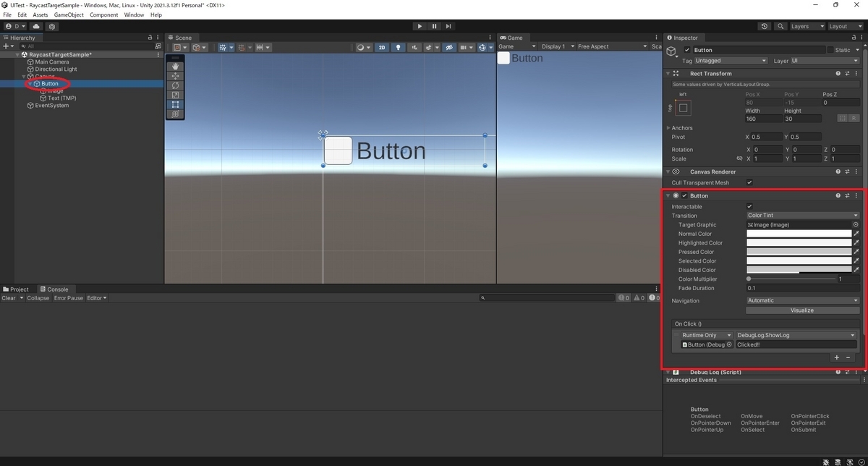Select Main Camera in Hierarchy

coord(52,62)
